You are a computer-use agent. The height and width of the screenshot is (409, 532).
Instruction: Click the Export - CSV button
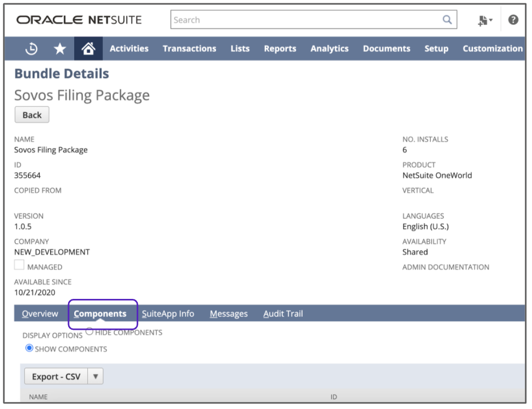click(56, 376)
